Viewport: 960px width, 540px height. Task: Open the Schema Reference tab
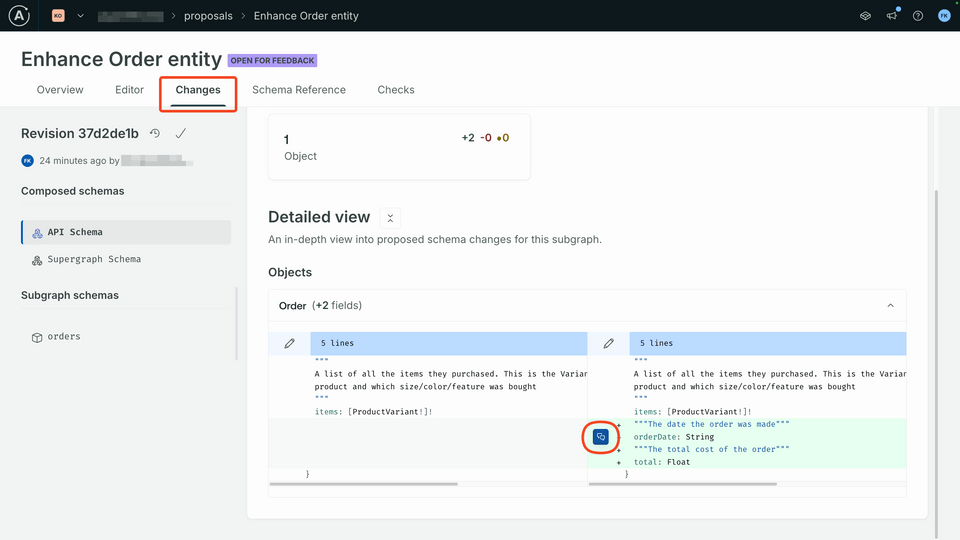(299, 89)
